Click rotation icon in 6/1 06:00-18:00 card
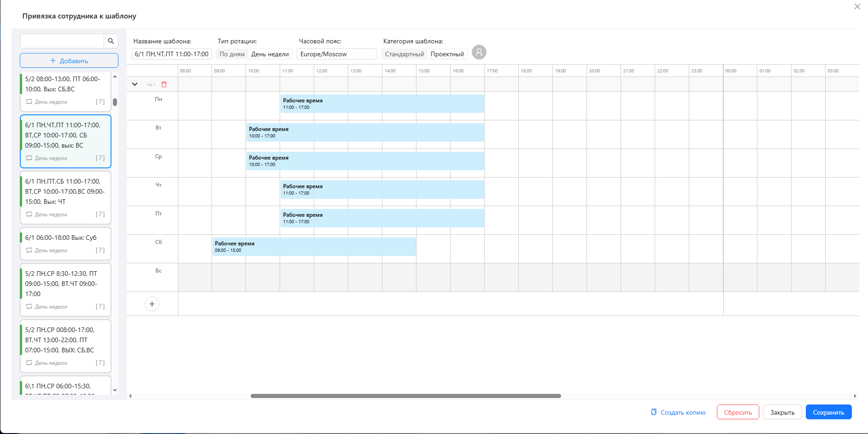The height and width of the screenshot is (434, 868). coord(29,250)
